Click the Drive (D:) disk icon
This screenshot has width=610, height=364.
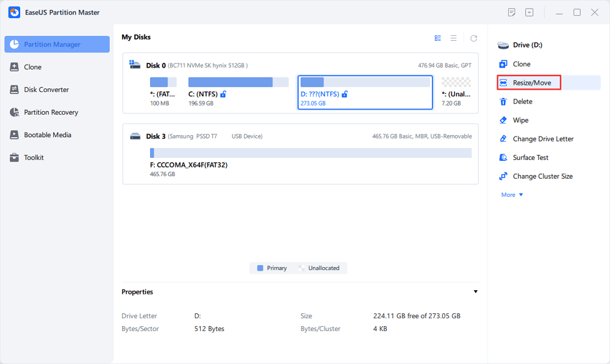(503, 45)
